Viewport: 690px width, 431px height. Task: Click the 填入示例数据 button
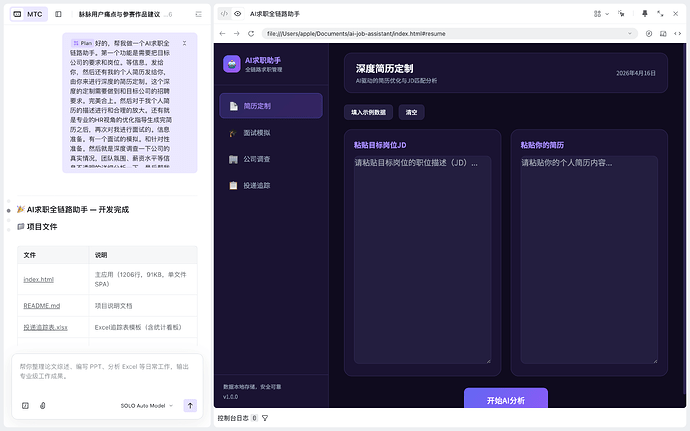[368, 113]
